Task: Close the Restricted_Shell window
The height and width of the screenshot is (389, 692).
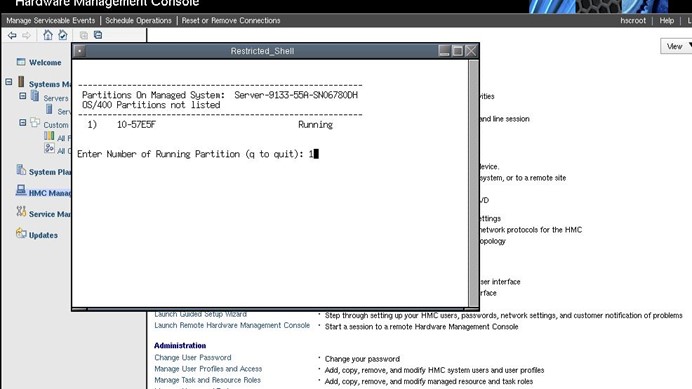Action: click(471, 51)
